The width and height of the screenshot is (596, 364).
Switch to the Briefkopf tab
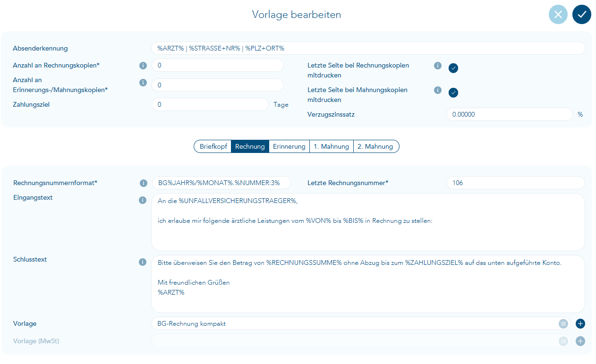(x=213, y=146)
